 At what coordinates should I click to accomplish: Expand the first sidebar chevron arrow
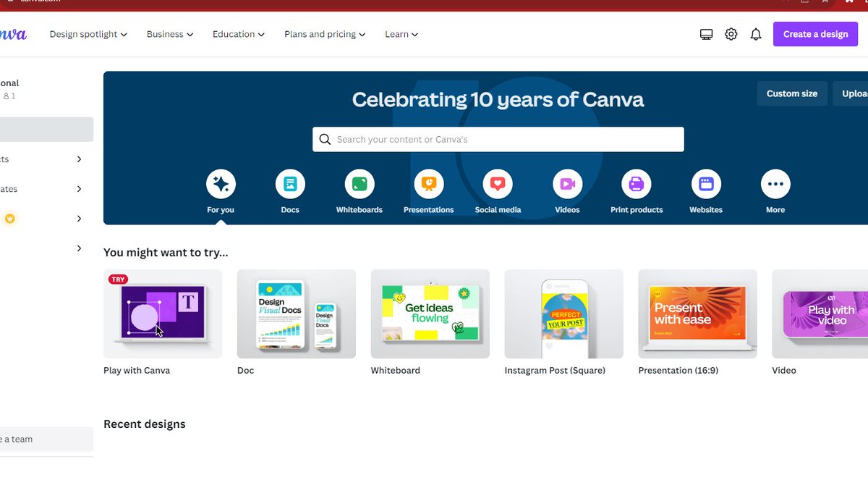[x=80, y=159]
